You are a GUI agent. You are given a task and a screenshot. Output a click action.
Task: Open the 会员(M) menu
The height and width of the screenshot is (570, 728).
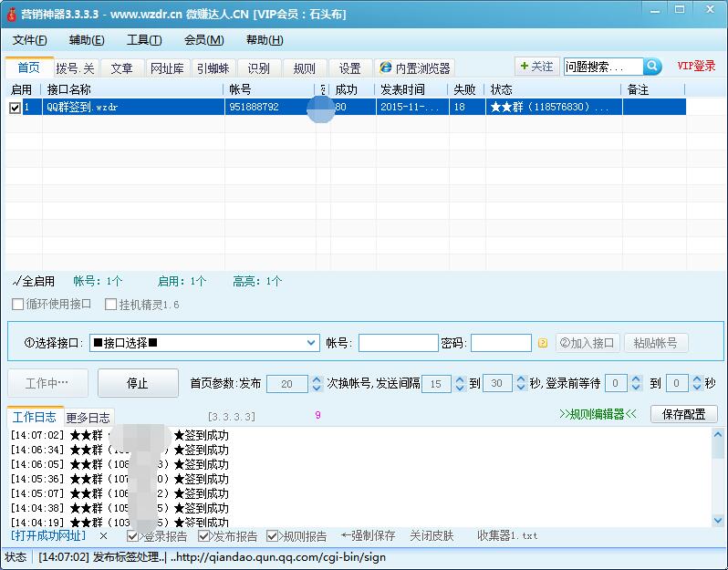[203, 40]
